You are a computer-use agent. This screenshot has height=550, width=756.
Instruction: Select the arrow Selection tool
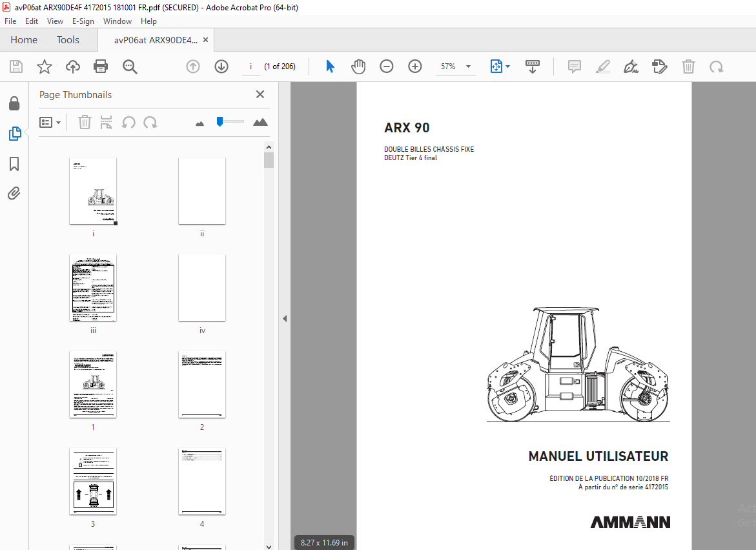[x=331, y=66]
